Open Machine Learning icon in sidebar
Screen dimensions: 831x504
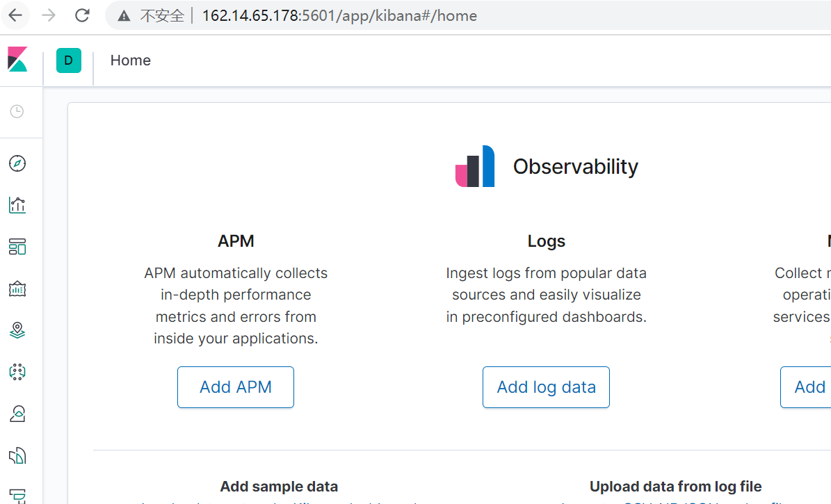17,372
